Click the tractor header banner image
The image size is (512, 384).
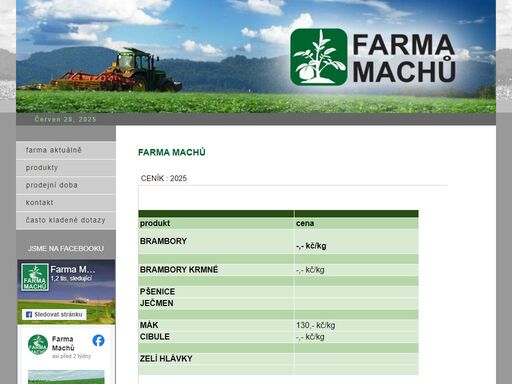click(256, 56)
